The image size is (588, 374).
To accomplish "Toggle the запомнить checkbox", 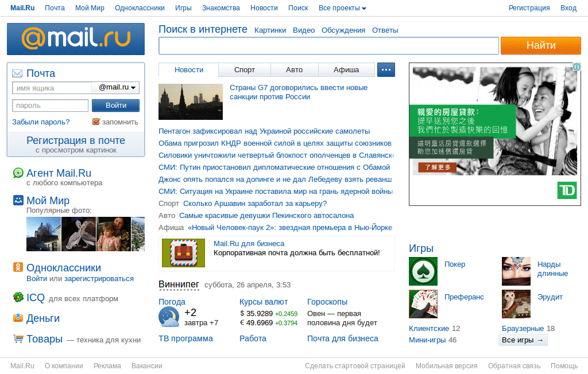I will tap(96, 122).
